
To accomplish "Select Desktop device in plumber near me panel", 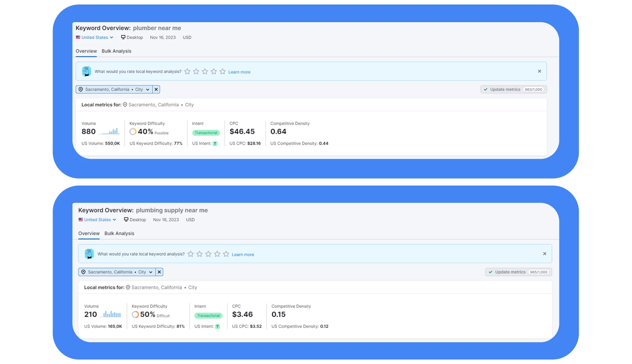I will tap(132, 38).
